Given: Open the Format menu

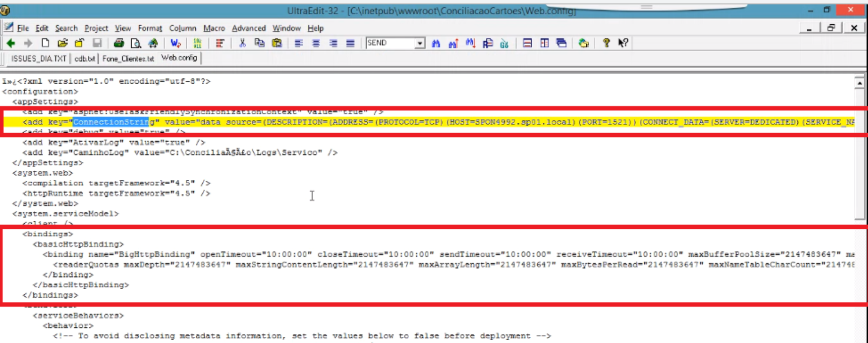Looking at the screenshot, I should (150, 29).
